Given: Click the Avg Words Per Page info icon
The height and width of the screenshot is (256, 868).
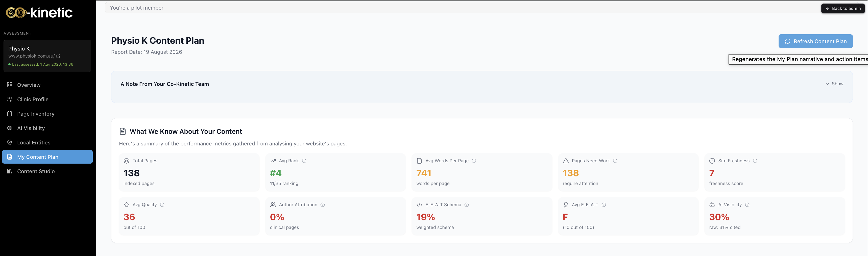Looking at the screenshot, I should click(474, 161).
